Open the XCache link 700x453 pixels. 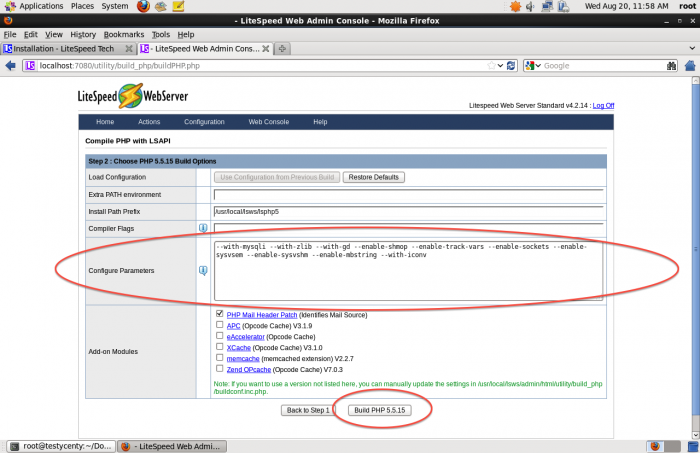click(x=238, y=348)
